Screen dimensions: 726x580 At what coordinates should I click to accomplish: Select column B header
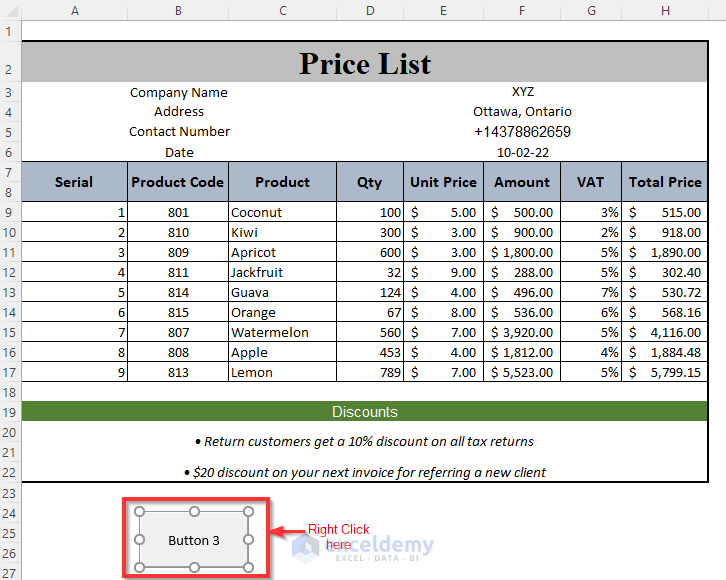tap(178, 10)
